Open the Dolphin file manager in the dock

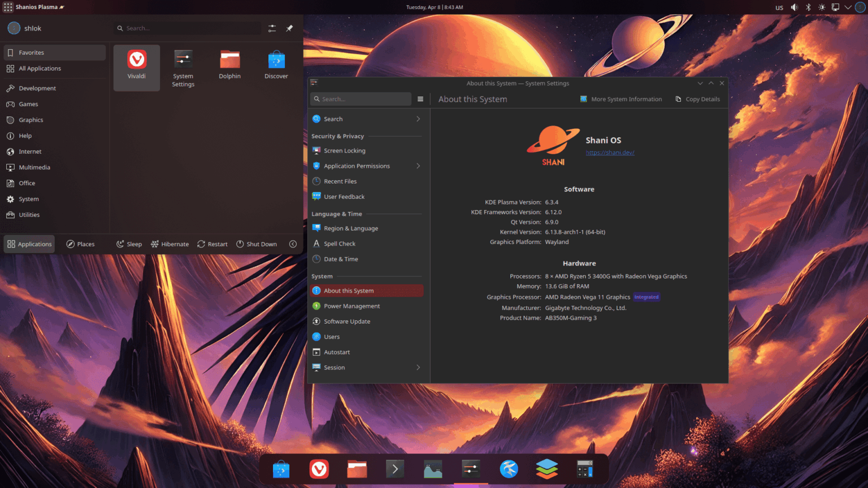(357, 469)
